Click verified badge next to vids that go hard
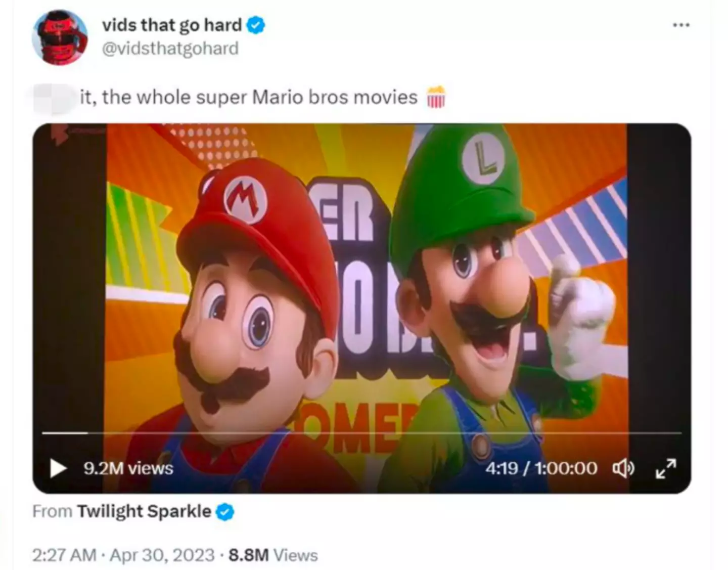The width and height of the screenshot is (728, 570). click(256, 25)
